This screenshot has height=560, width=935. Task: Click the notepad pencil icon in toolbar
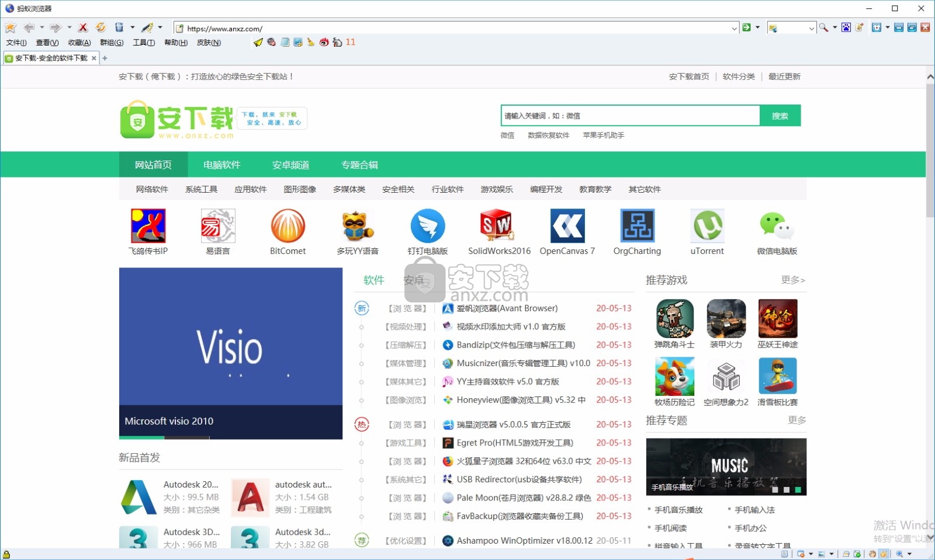[x=860, y=27]
